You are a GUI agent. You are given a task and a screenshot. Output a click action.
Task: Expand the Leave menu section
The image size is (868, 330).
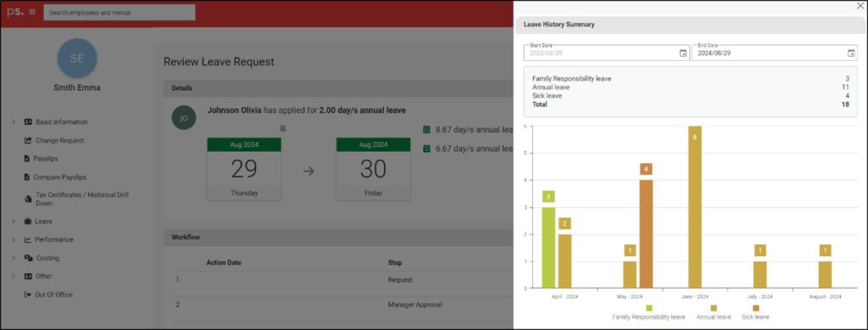tap(14, 221)
